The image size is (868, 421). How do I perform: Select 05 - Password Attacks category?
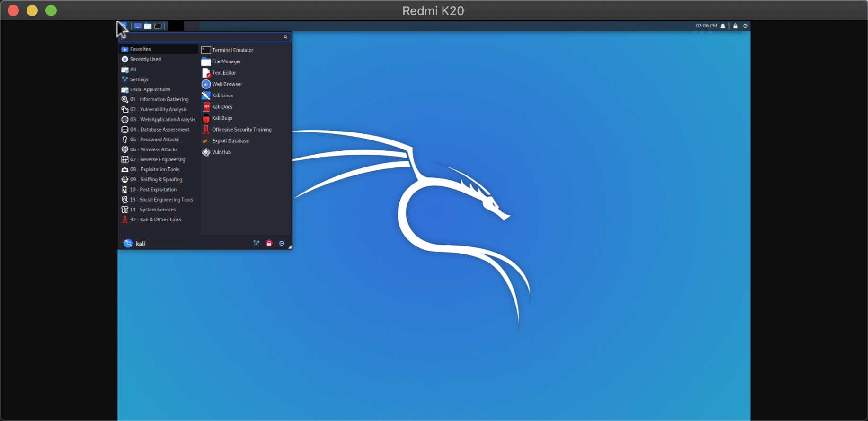click(159, 140)
